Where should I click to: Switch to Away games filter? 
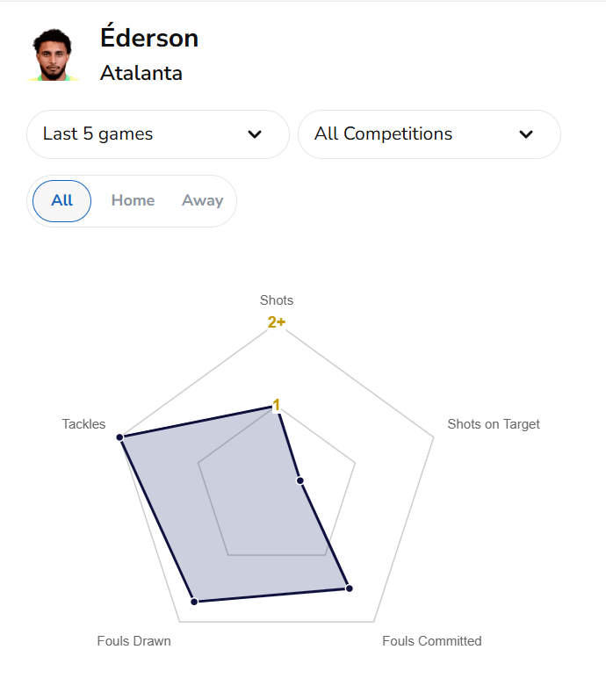point(202,200)
